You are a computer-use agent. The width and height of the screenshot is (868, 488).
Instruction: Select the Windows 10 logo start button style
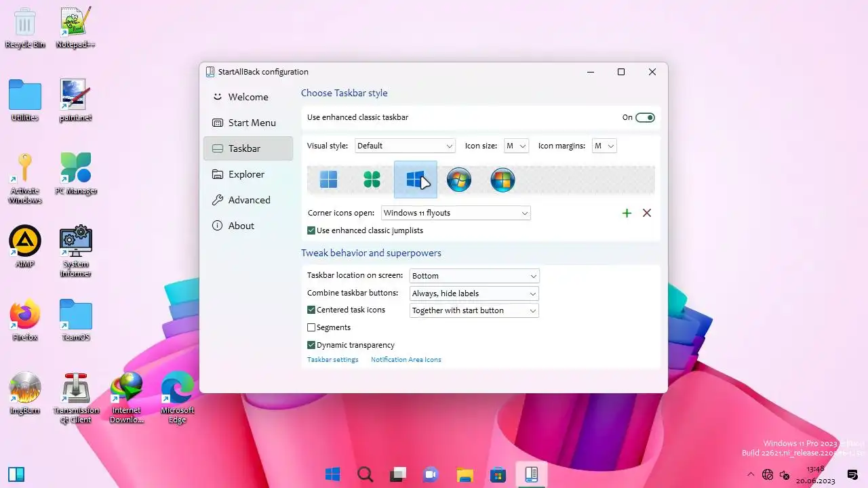(416, 180)
